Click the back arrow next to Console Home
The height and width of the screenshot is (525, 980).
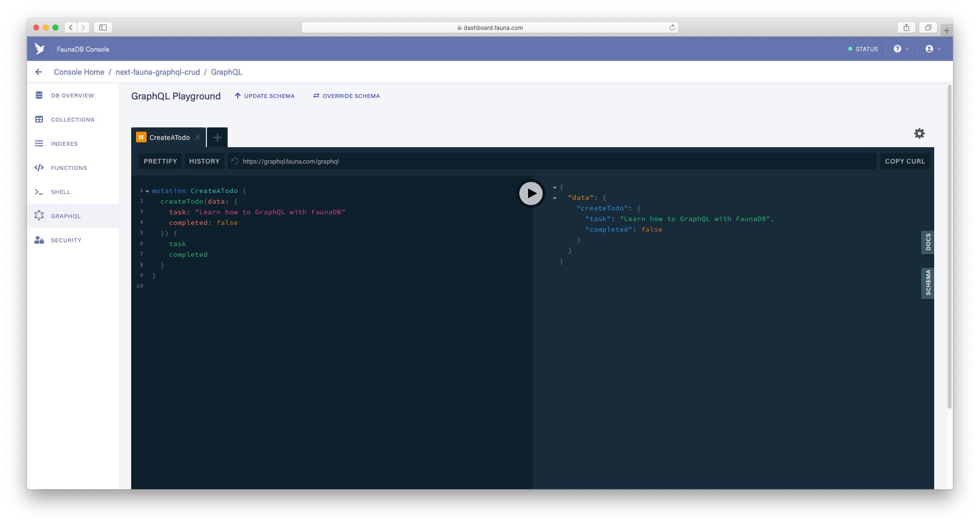[39, 71]
